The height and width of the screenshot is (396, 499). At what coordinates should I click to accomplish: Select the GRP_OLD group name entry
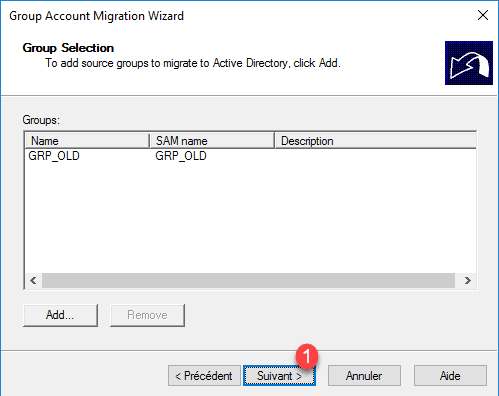click(x=54, y=156)
